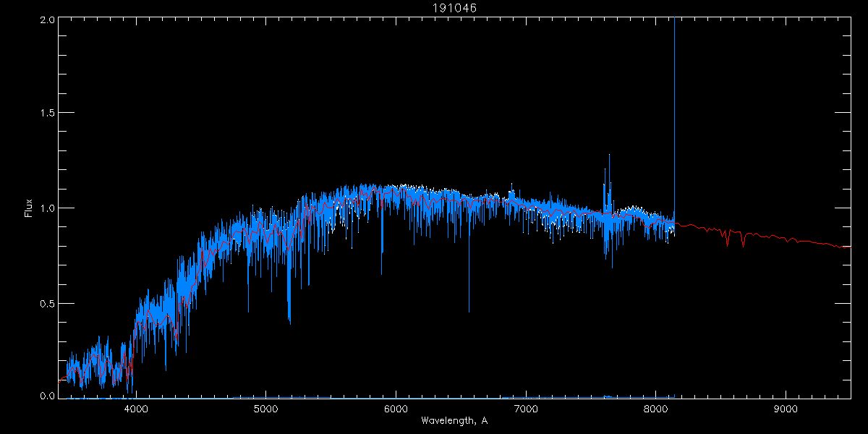Select the Flux axis label
Screen dimensions: 868x434
tap(29, 208)
